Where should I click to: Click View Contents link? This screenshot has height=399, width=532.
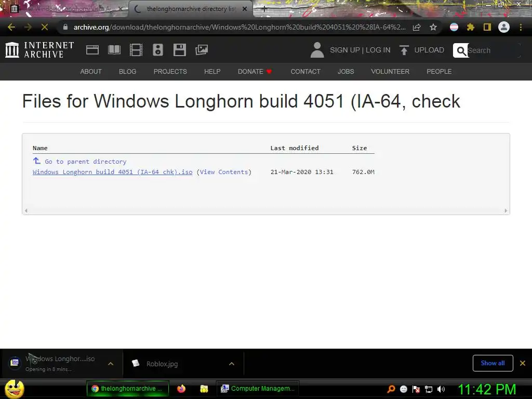(223, 172)
